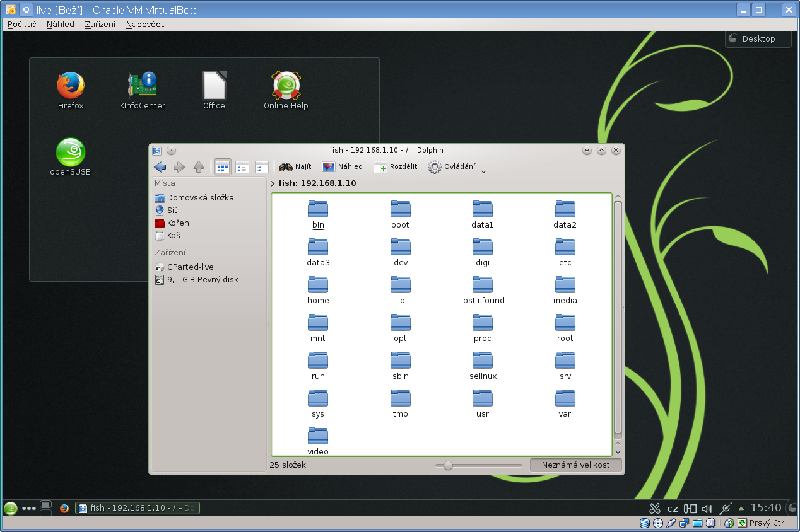Select the boot folder icon
The width and height of the screenshot is (800, 532).
point(401,209)
